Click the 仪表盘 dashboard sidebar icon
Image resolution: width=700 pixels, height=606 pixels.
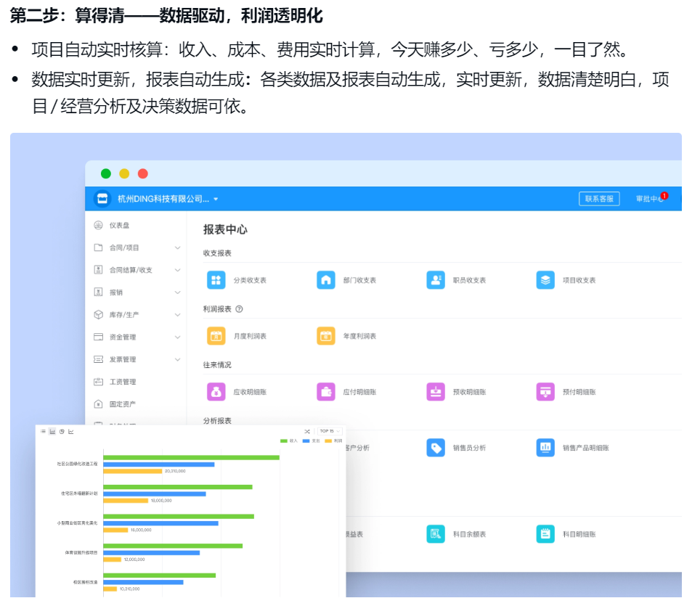[98, 226]
